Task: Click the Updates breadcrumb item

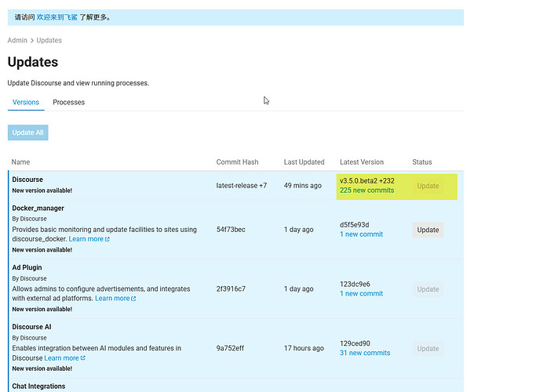Action: coord(49,40)
